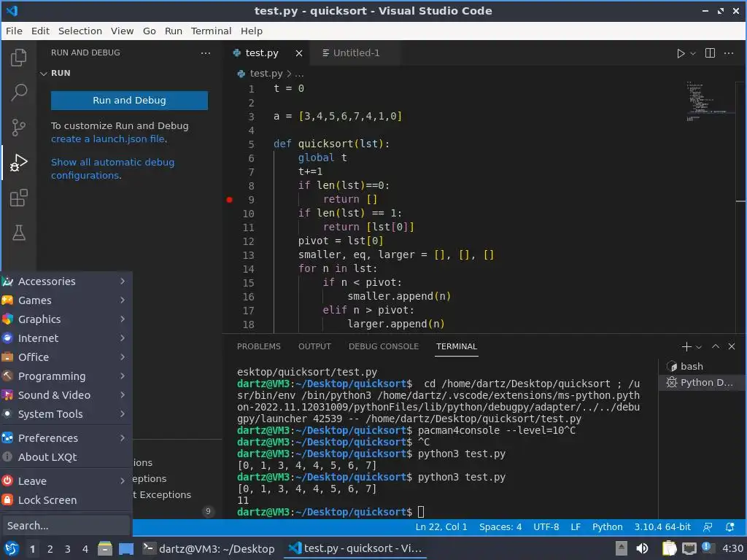Viewport: 747px width, 560px height.
Task: Open the Edit menu
Action: (40, 31)
